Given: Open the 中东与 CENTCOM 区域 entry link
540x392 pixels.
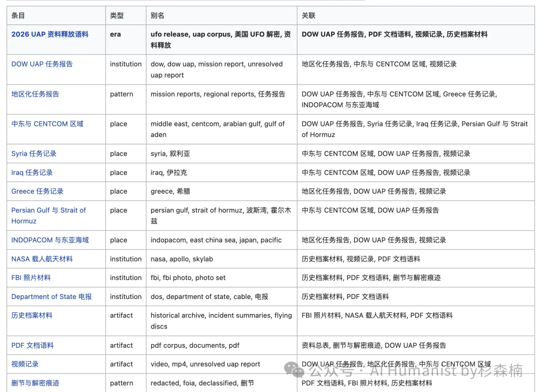Looking at the screenshot, I should tap(47, 123).
